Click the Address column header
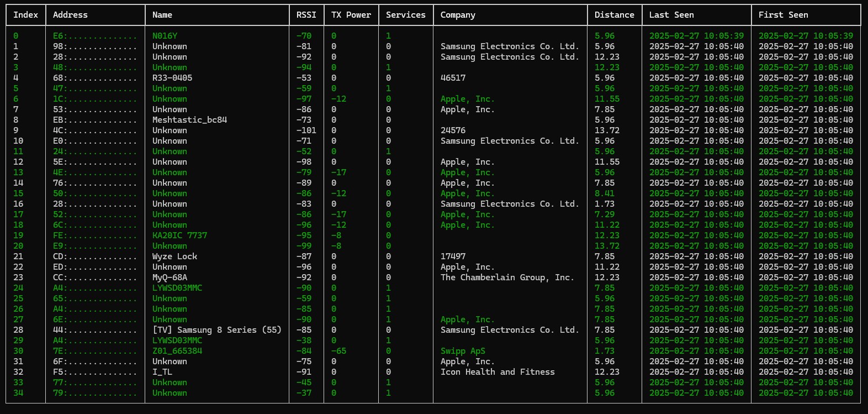Screen dimensions: 868x414 coord(70,15)
